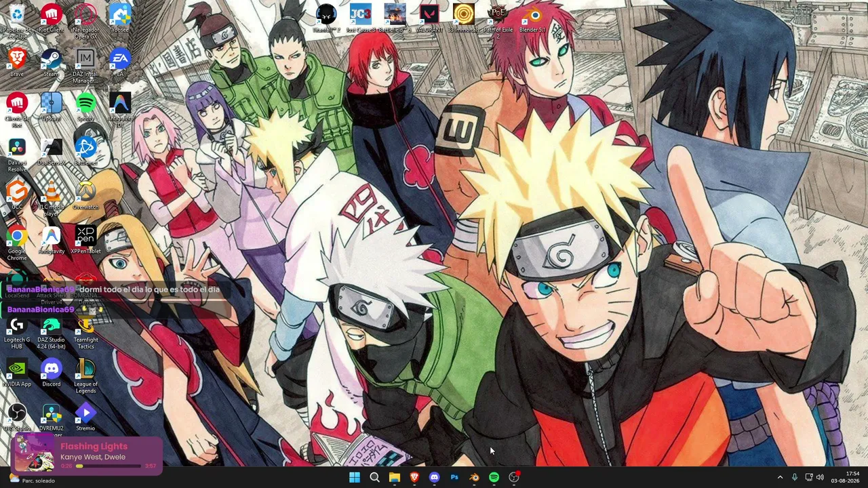This screenshot has width=868, height=488.
Task: Open File Explorer from the taskbar
Action: [395, 477]
